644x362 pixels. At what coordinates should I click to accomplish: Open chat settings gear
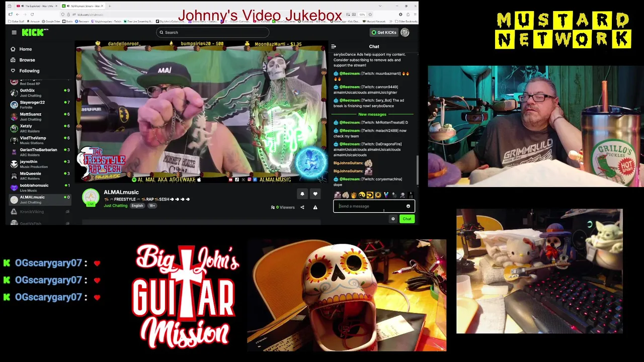pyautogui.click(x=393, y=219)
